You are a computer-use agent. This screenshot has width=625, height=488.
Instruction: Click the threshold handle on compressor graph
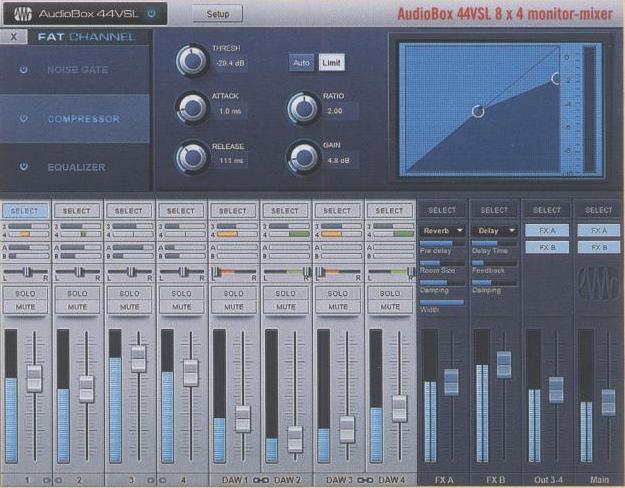[478, 111]
